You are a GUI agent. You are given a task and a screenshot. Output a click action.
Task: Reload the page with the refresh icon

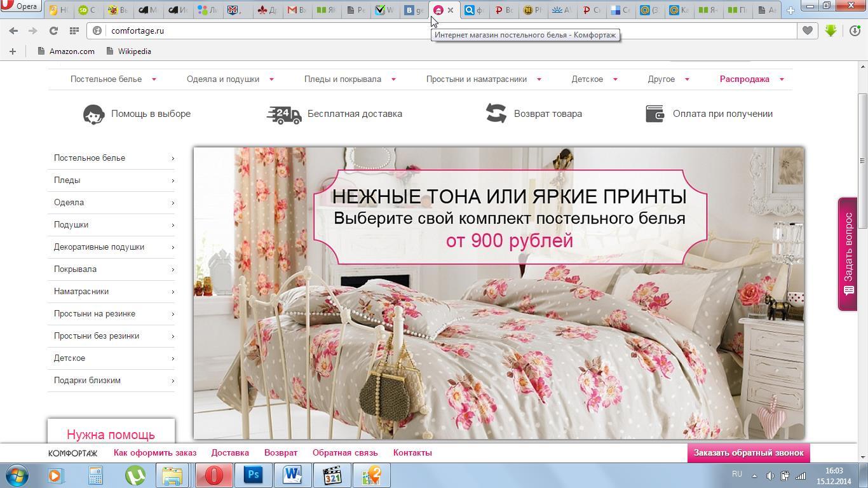pos(53,30)
